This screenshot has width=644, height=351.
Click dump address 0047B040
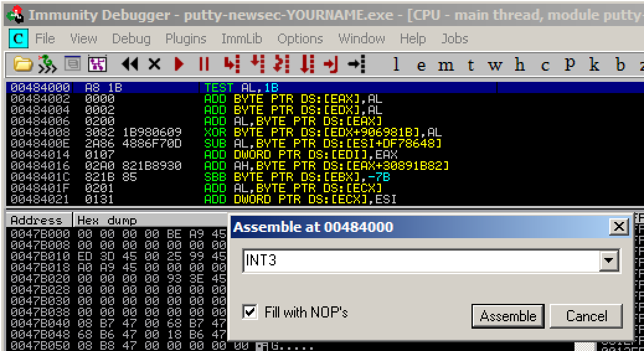click(x=40, y=323)
